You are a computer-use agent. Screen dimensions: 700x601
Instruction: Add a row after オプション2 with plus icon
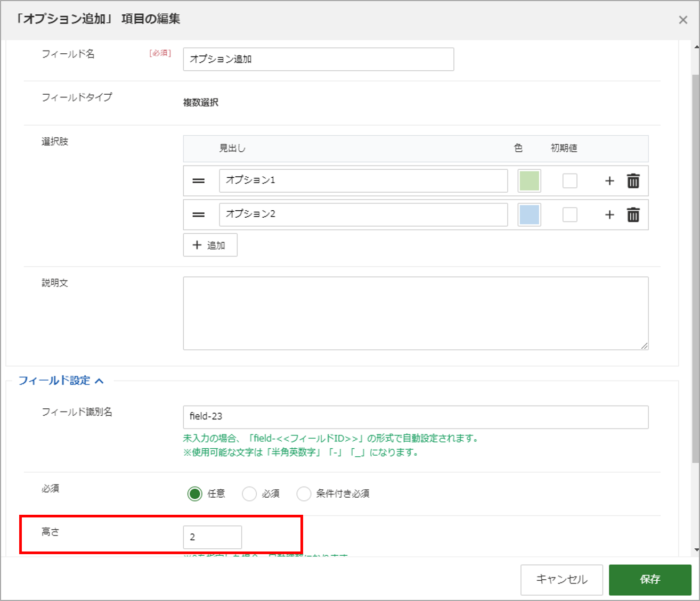pyautogui.click(x=609, y=215)
